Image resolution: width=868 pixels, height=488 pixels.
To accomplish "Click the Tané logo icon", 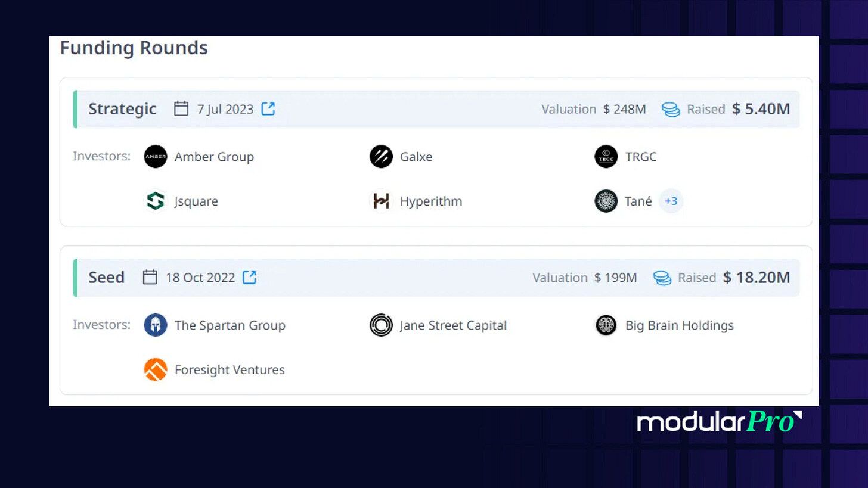I will pyautogui.click(x=606, y=201).
